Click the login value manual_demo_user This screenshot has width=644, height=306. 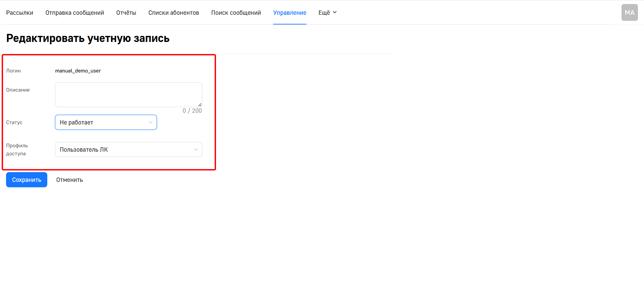[x=78, y=71]
